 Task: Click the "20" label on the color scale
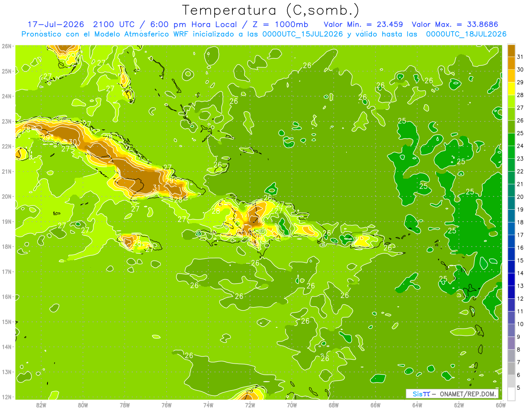point(520,197)
